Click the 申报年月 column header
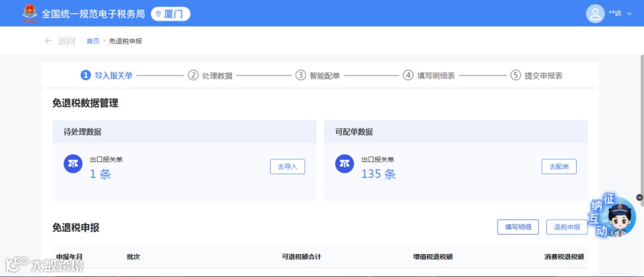This screenshot has width=644, height=277. (x=69, y=257)
